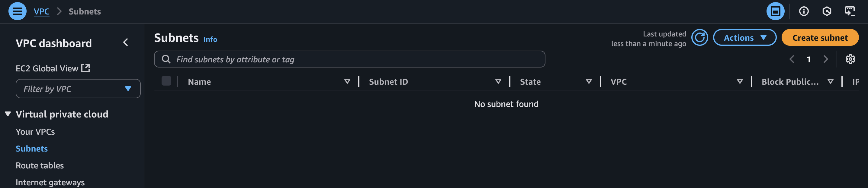This screenshot has width=868, height=188.
Task: Sort by the State column arrow
Action: 589,81
